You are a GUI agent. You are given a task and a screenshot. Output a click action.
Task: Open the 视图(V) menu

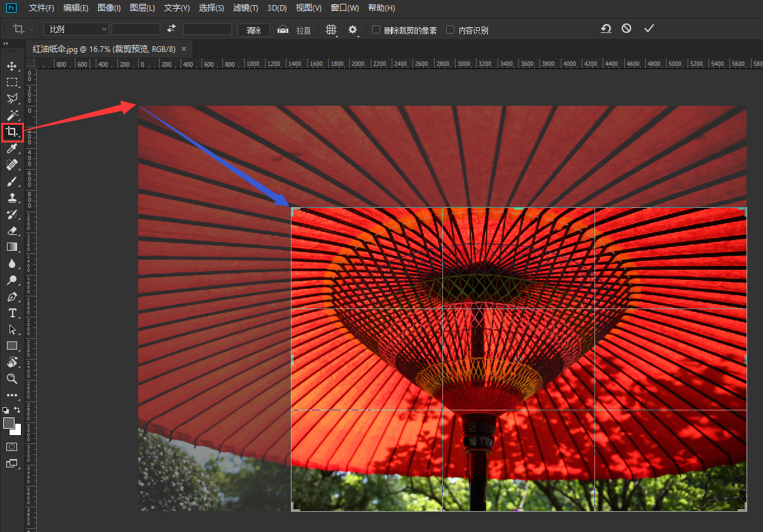(309, 8)
